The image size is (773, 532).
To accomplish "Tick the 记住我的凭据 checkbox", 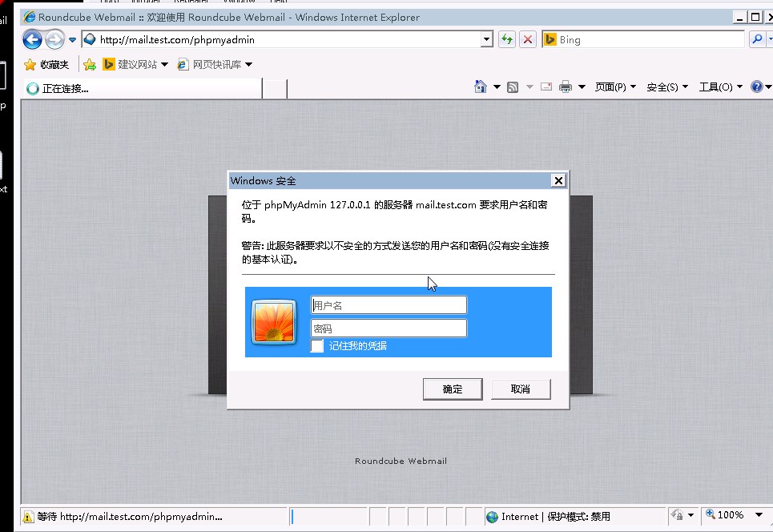I will pos(317,345).
